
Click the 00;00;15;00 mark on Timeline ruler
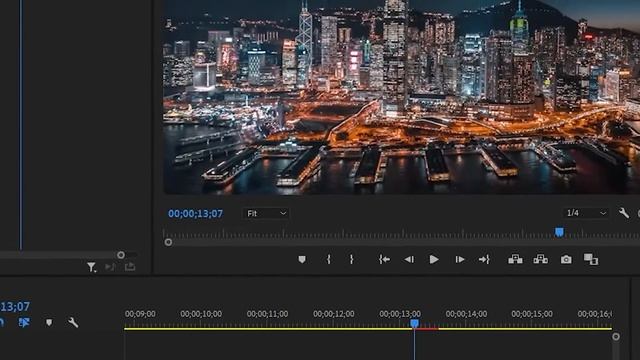pos(532,314)
